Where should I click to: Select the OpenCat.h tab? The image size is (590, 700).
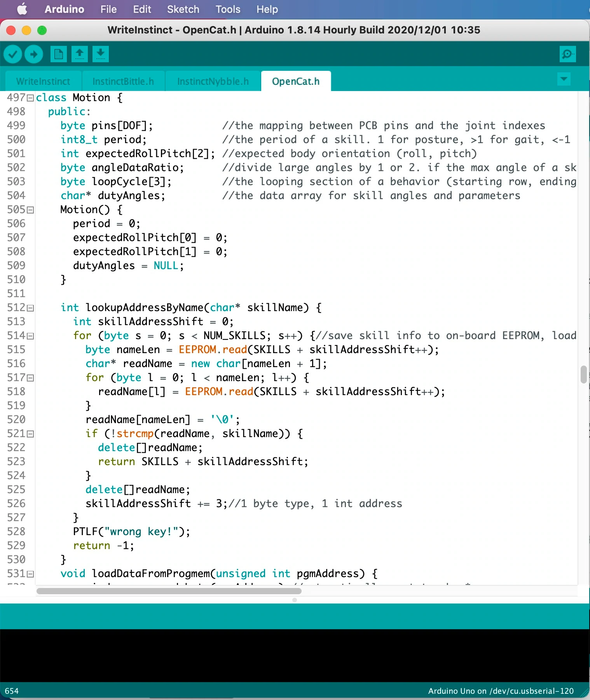click(x=296, y=81)
